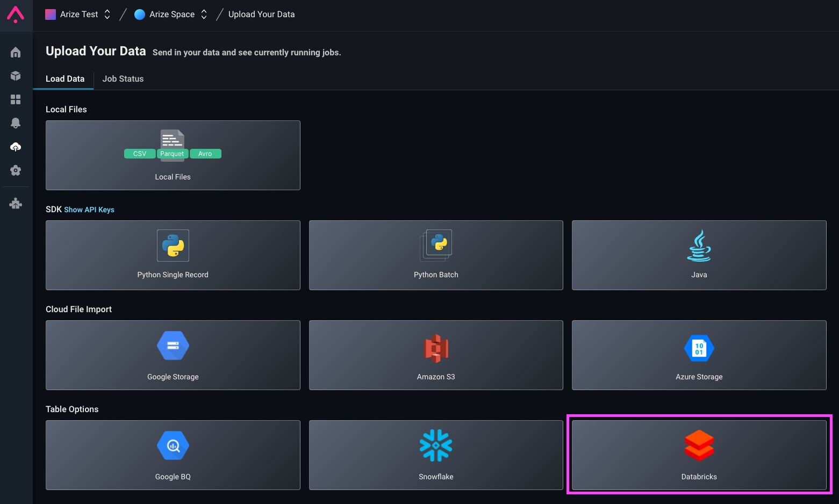Click the Azure Storage card label

699,377
